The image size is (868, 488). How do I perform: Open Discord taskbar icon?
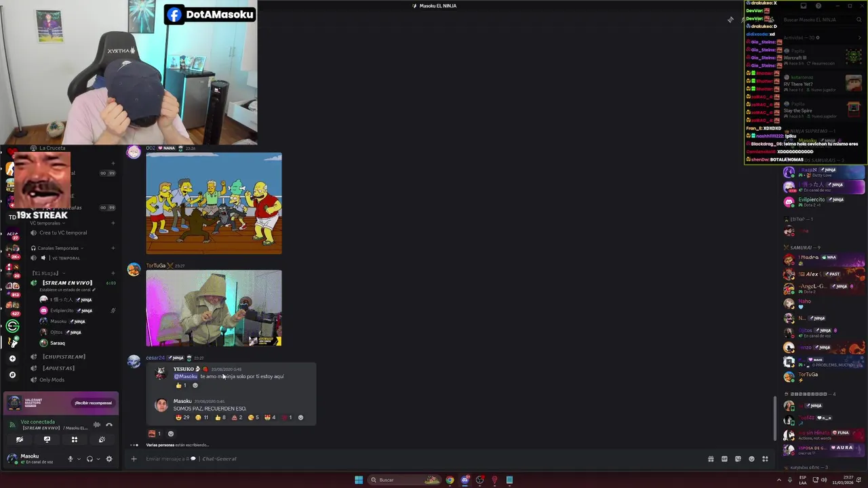465,480
